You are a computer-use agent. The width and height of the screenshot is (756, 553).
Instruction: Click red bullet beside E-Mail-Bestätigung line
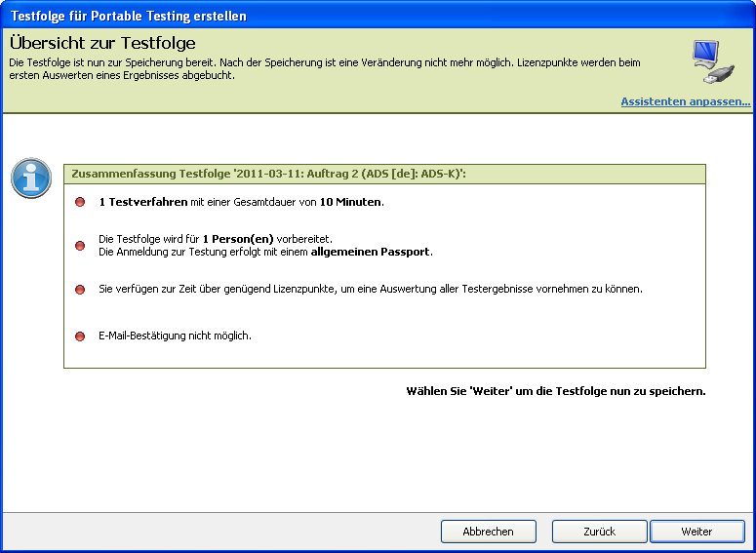(x=80, y=336)
